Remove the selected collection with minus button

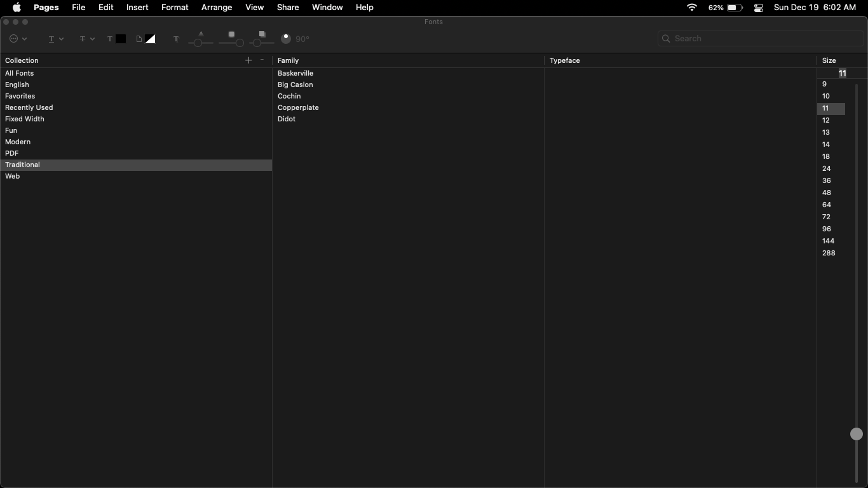tap(262, 60)
